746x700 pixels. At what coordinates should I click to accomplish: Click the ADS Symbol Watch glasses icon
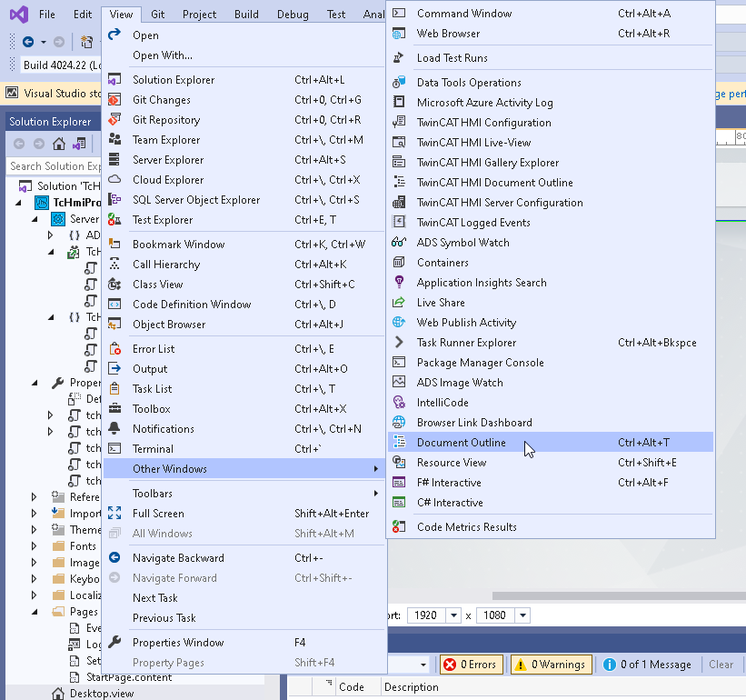[399, 242]
